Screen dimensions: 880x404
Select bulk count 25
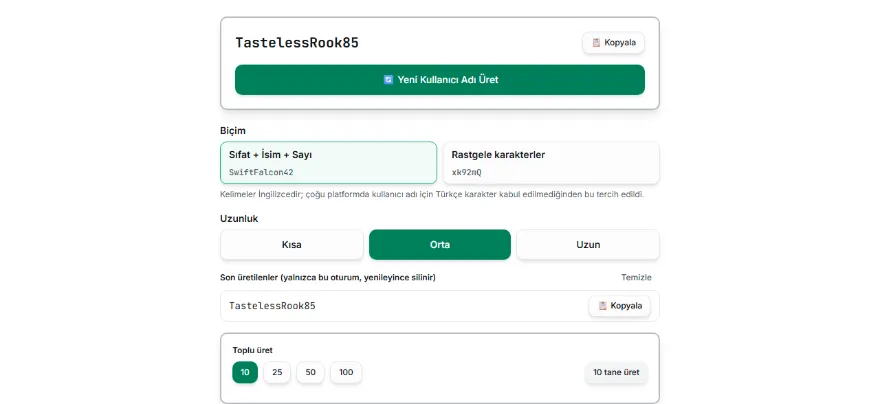(277, 372)
